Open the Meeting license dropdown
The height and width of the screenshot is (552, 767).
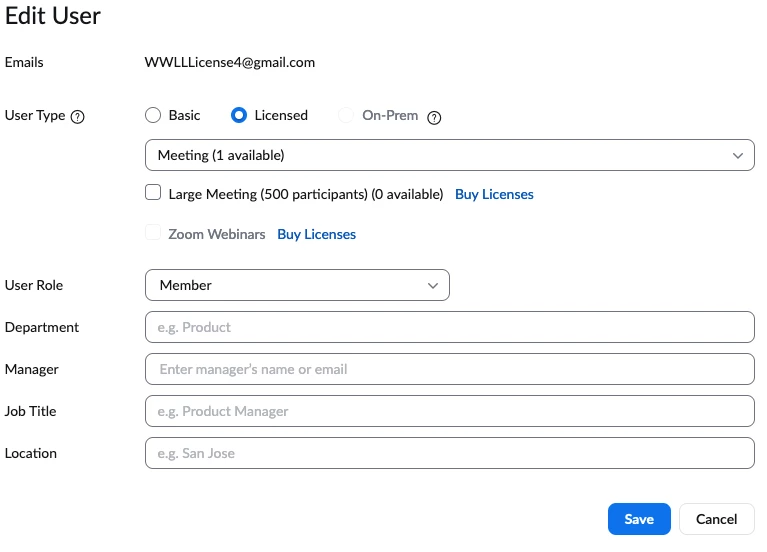tap(440, 155)
